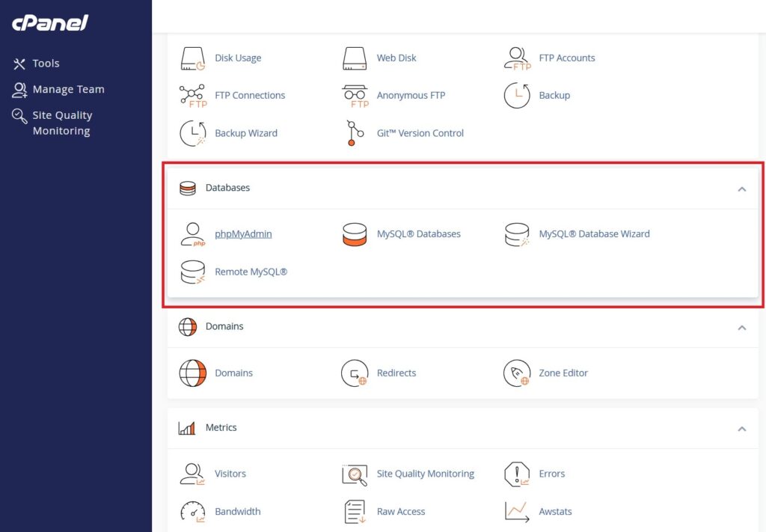
Task: Select Manage Team in the sidebar
Action: [68, 89]
